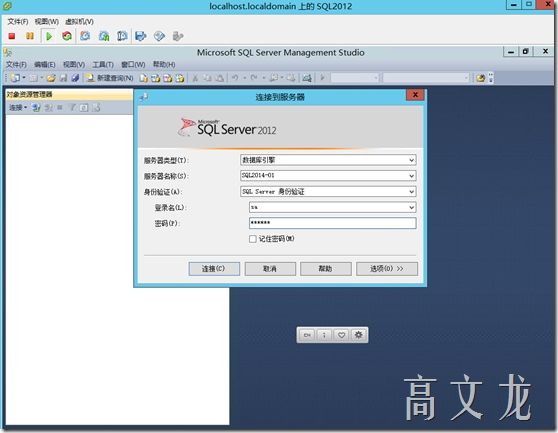Screen dimensions: 558x433
Task: Click the CD/DVD drive connect icon
Action: click(159, 36)
